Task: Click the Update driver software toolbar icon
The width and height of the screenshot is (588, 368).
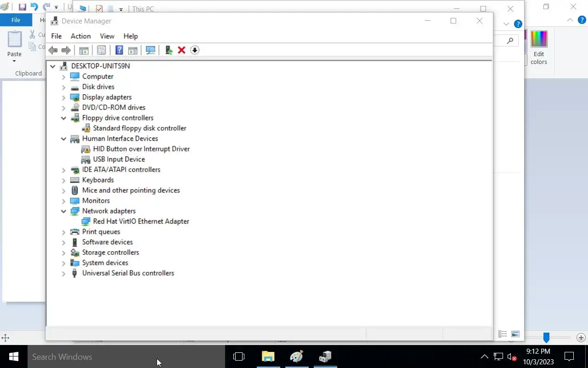Action: point(169,50)
